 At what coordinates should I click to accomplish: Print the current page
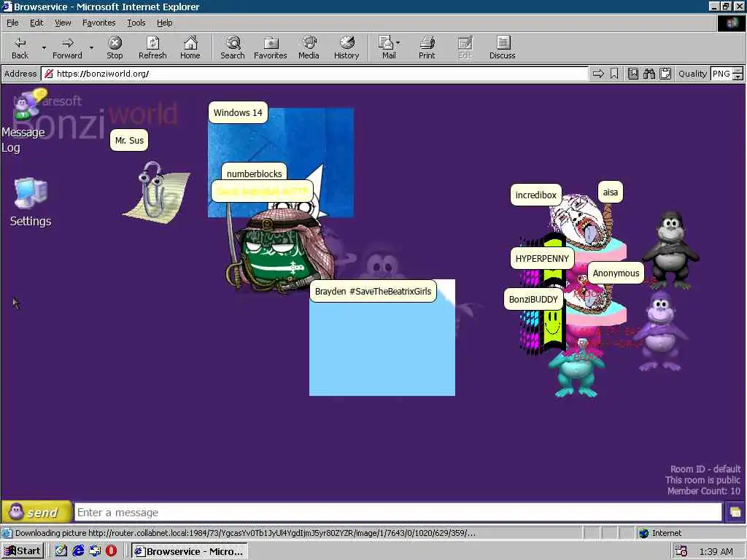[427, 47]
